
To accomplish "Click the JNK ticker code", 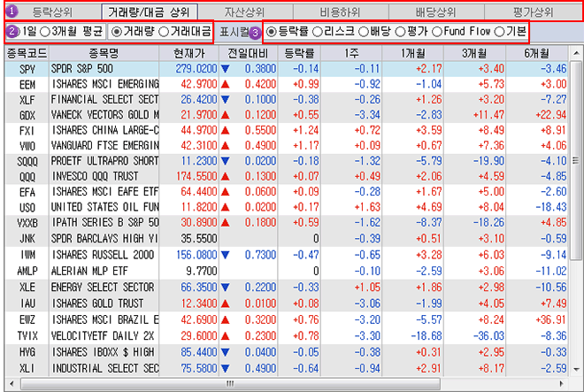I will [27, 239].
